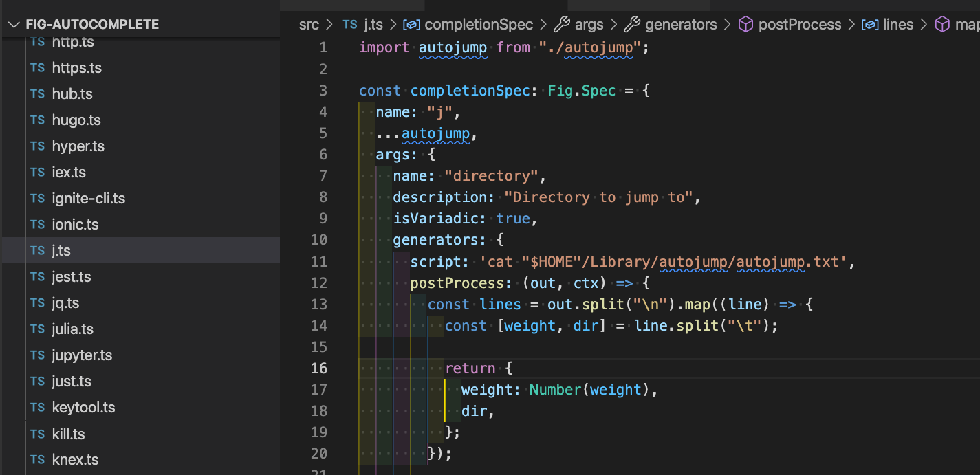Image resolution: width=980 pixels, height=475 pixels.
Task: Click TS icon beside keytool.ts
Action: pos(38,408)
